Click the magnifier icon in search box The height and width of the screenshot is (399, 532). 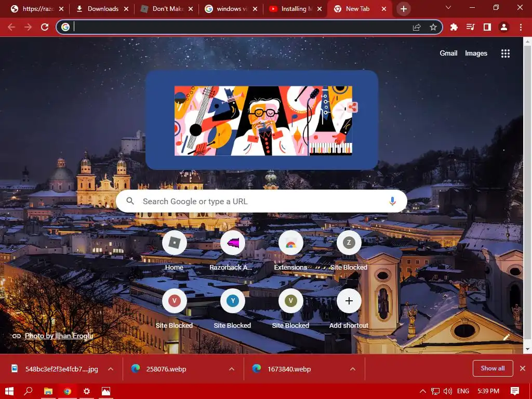[130, 201]
